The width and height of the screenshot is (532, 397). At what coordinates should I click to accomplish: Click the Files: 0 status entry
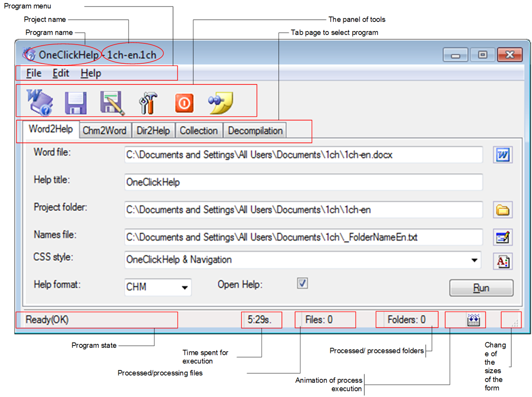point(319,320)
